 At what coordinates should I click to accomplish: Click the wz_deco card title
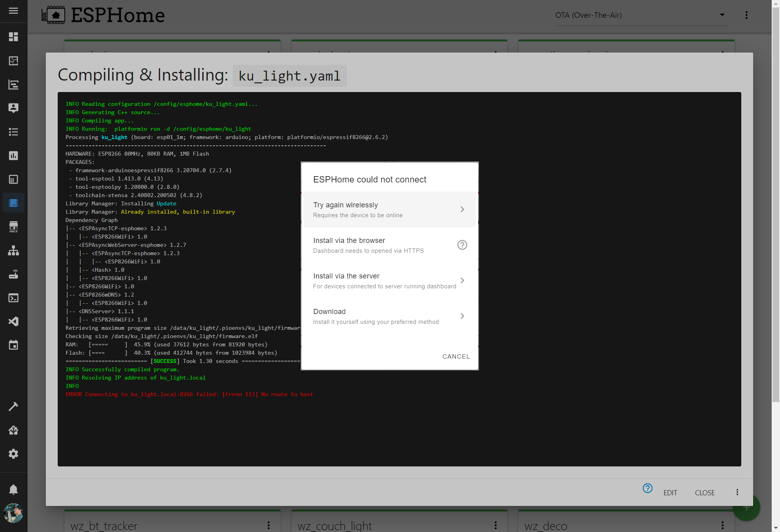[546, 526]
